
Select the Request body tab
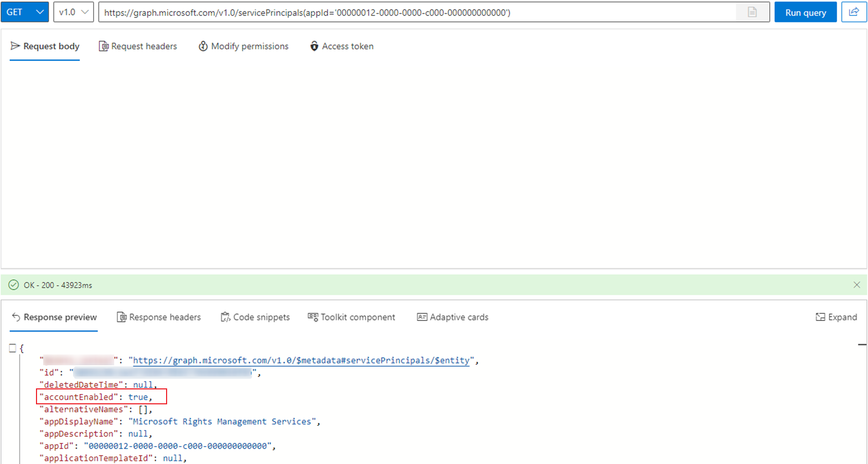pos(45,46)
